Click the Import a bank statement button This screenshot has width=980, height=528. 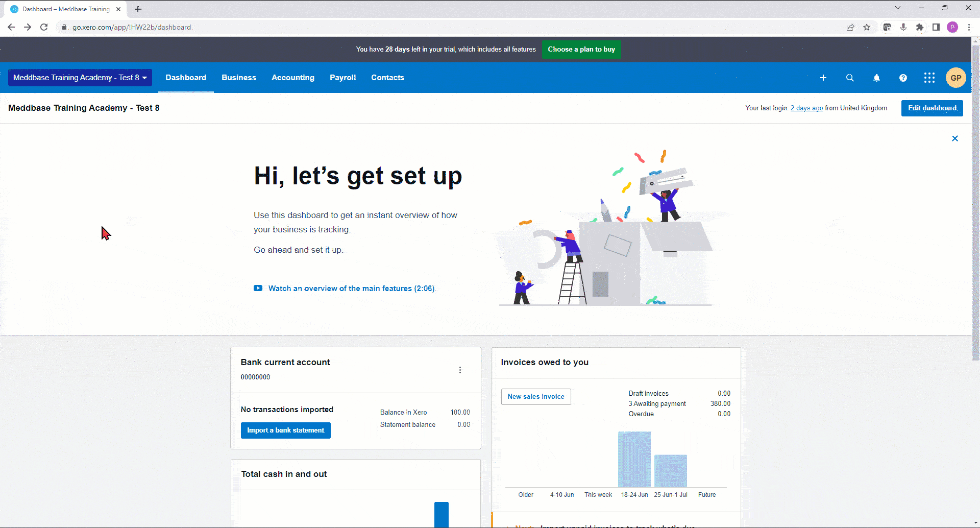point(285,430)
